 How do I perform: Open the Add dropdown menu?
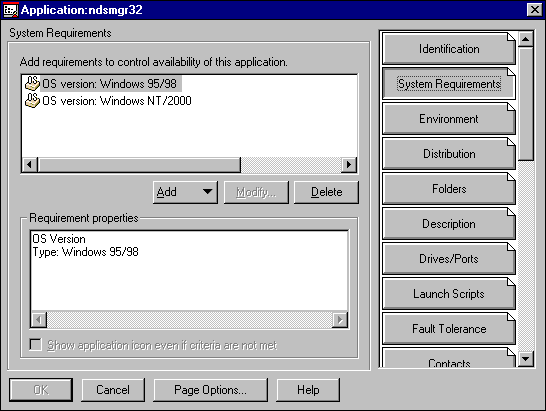coord(185,192)
